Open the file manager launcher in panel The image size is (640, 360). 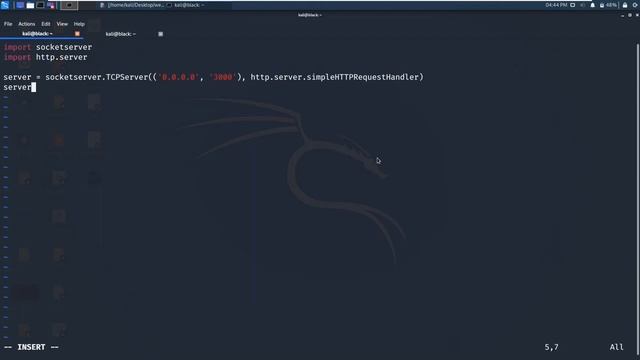[30, 5]
